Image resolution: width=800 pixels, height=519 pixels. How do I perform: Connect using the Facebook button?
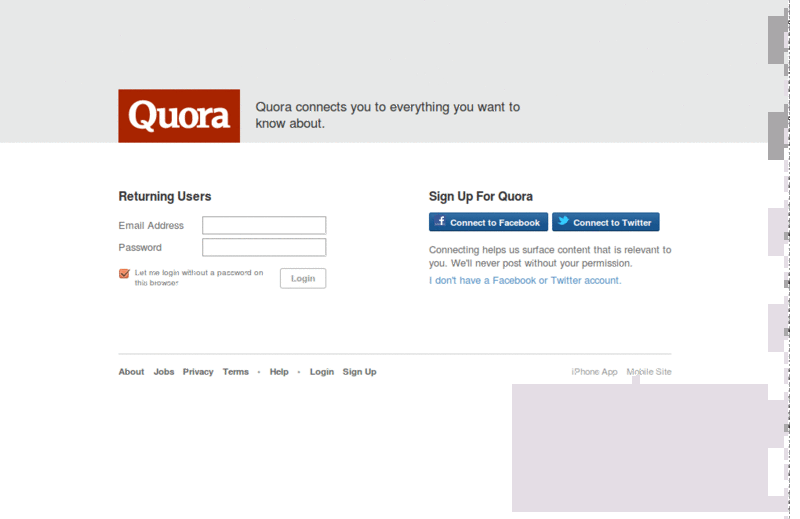(488, 222)
